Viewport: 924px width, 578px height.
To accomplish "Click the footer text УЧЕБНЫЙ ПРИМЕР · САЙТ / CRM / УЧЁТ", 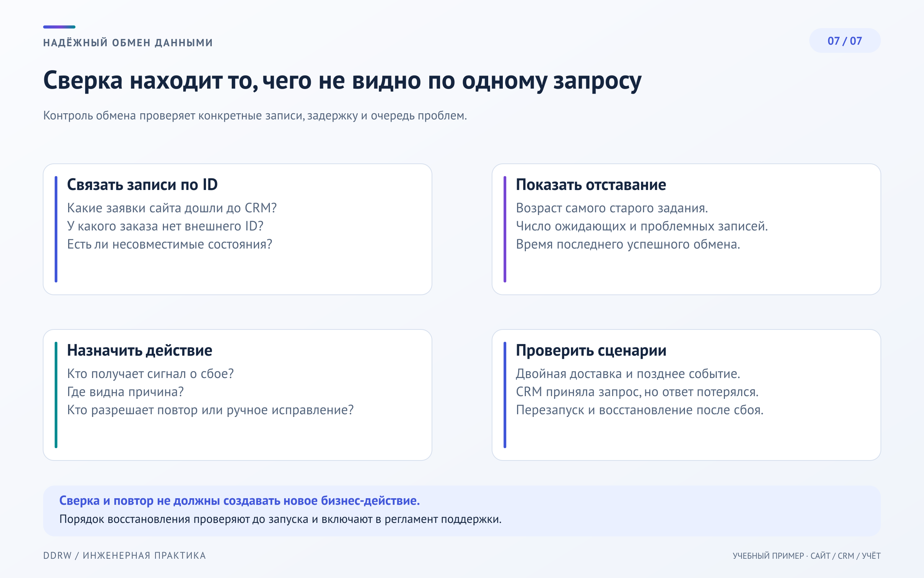I will [807, 556].
